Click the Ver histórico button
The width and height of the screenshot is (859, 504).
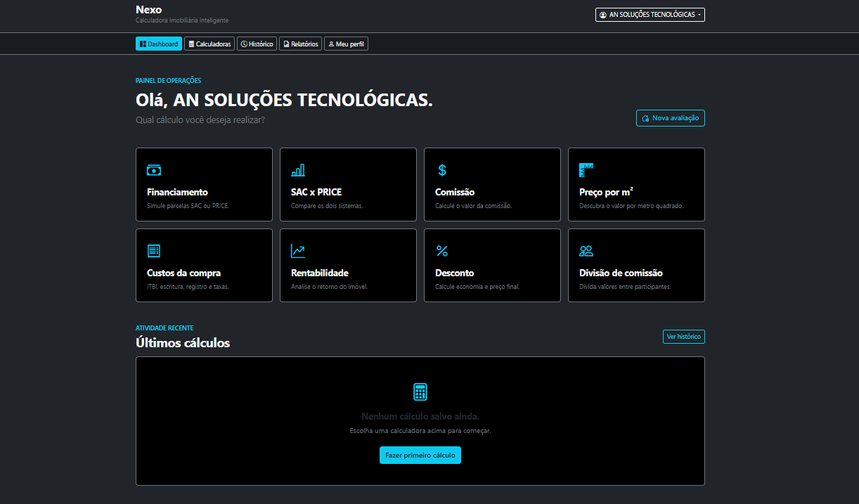point(684,337)
